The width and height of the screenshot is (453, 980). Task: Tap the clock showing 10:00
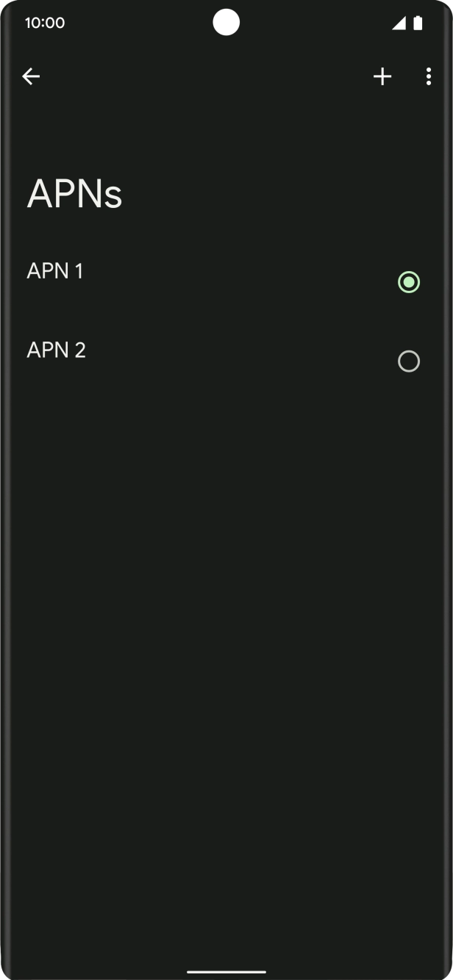(x=46, y=23)
